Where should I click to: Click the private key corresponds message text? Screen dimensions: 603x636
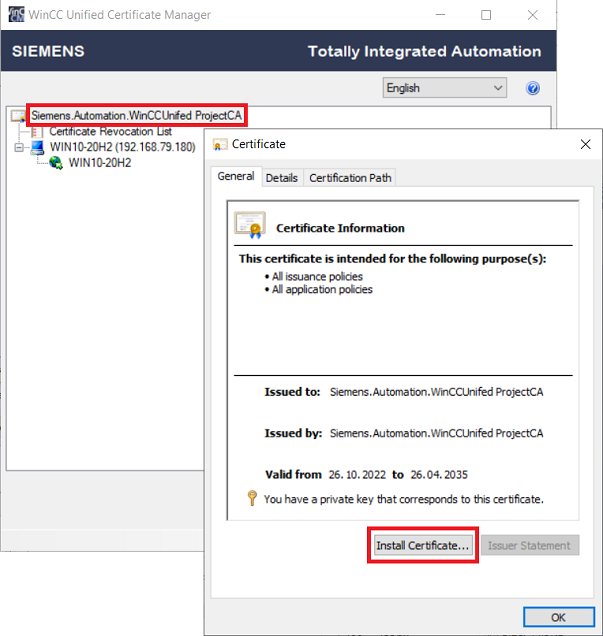404,499
